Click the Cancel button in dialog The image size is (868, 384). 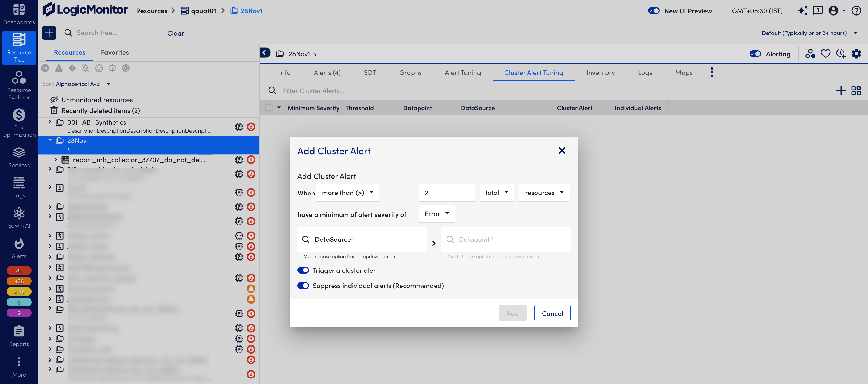tap(552, 313)
